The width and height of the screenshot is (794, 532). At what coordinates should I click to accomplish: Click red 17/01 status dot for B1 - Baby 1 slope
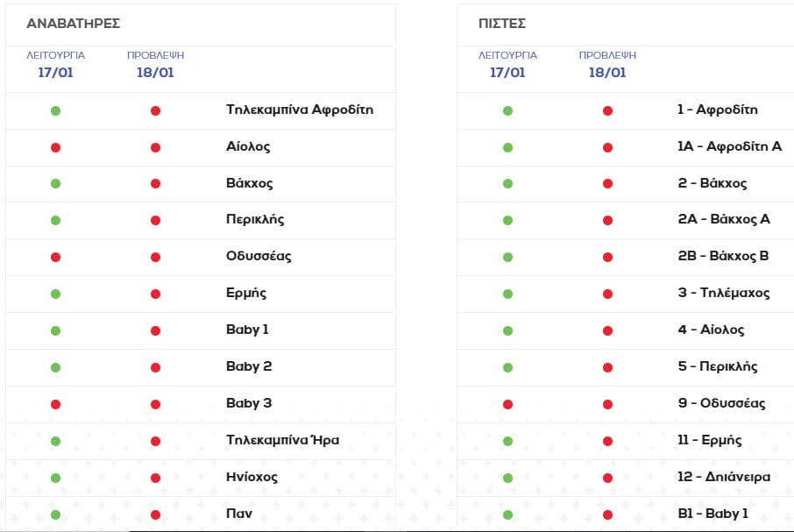507,514
